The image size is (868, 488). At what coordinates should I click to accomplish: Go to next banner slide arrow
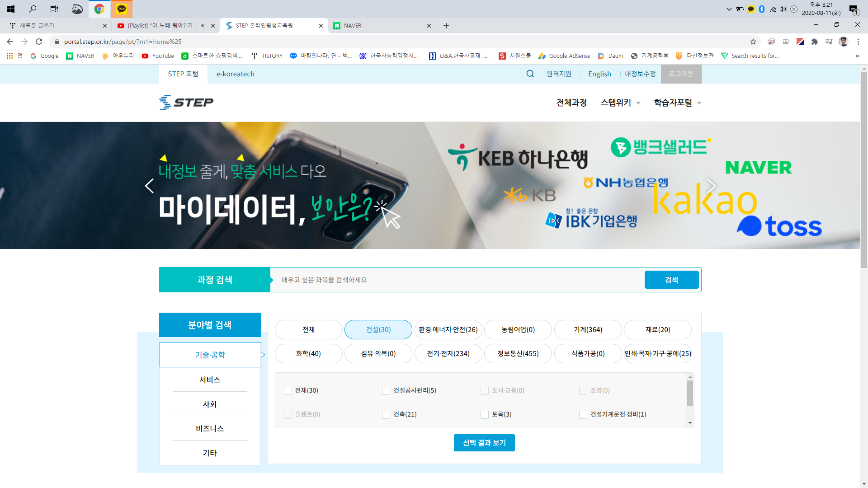[711, 186]
